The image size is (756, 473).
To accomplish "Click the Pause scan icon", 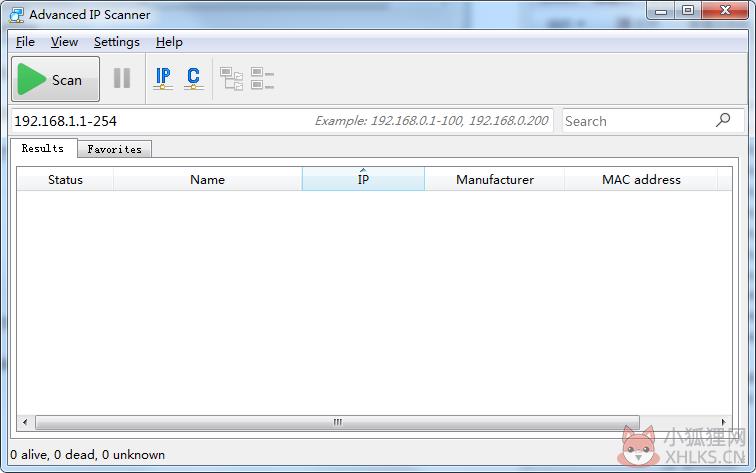I will [122, 78].
